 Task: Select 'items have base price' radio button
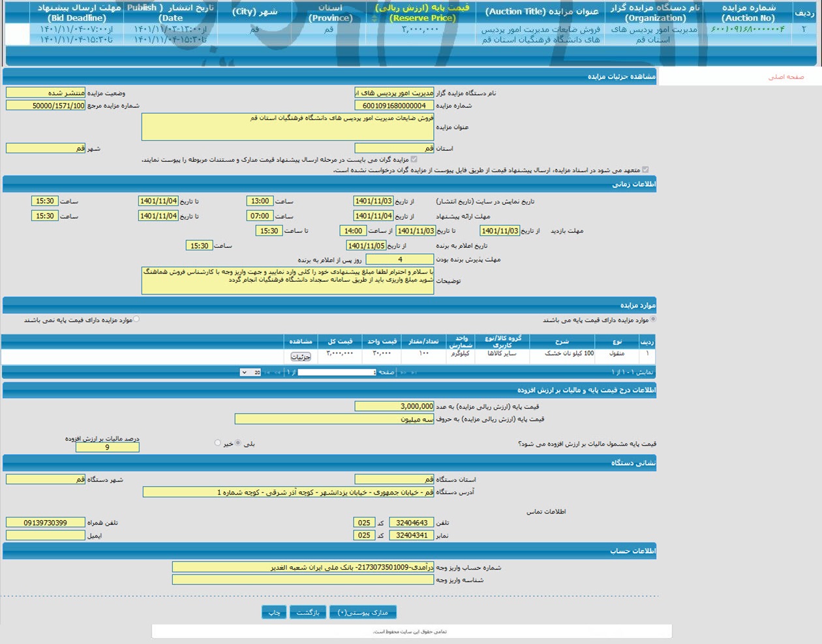[x=653, y=320]
